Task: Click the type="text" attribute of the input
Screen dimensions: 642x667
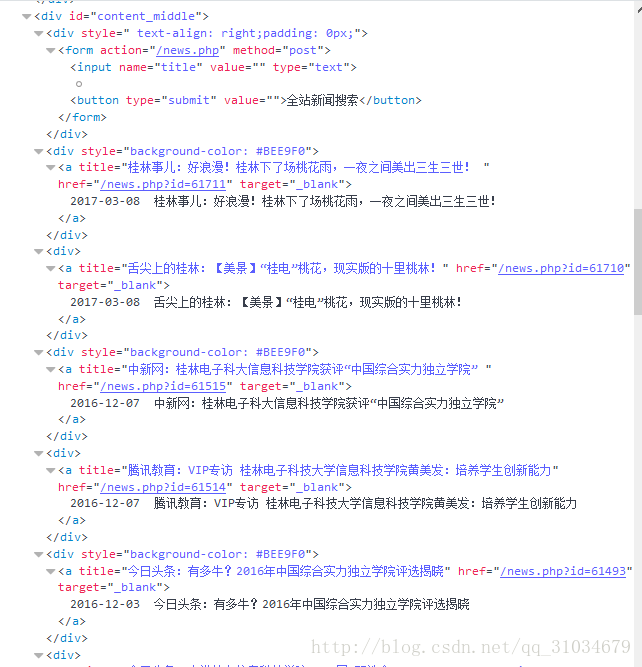Action: [311, 67]
